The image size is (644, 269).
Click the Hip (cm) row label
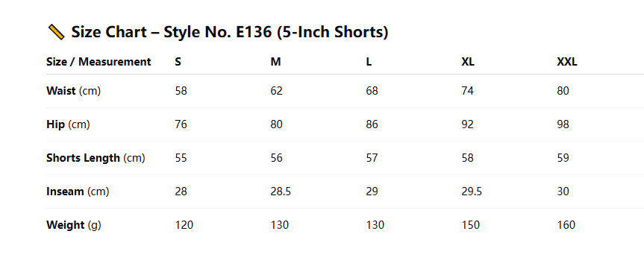click(68, 124)
